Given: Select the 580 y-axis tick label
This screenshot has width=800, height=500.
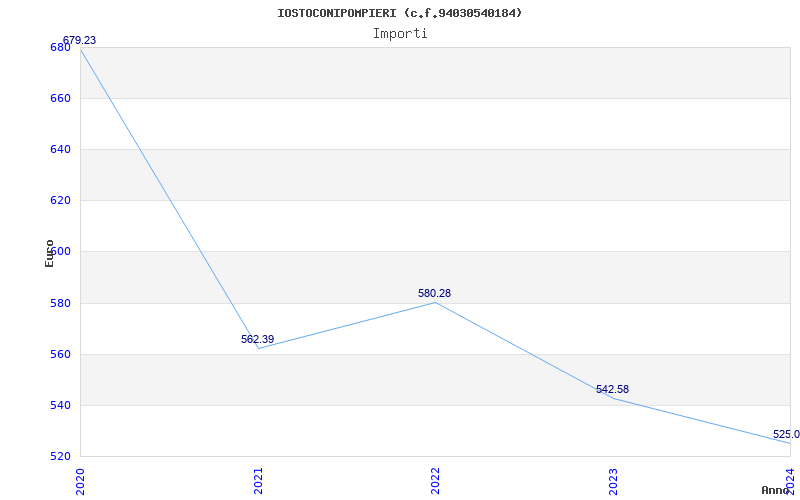Looking at the screenshot, I should [x=60, y=303].
